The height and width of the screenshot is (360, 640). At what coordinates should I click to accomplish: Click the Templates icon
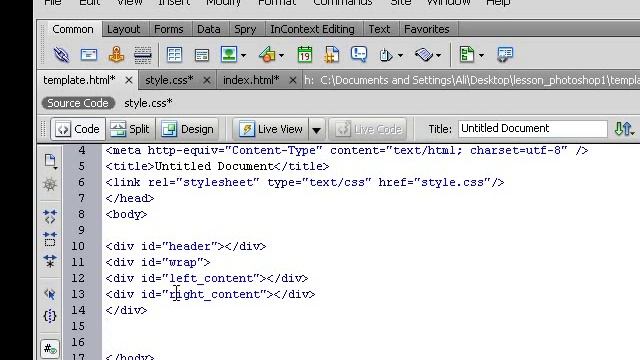tap(467, 54)
